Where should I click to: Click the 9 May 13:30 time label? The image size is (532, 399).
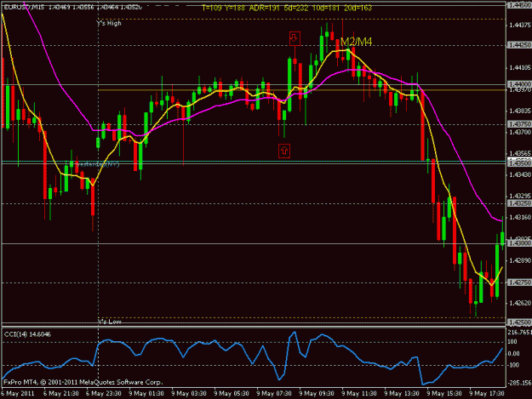pos(402,394)
